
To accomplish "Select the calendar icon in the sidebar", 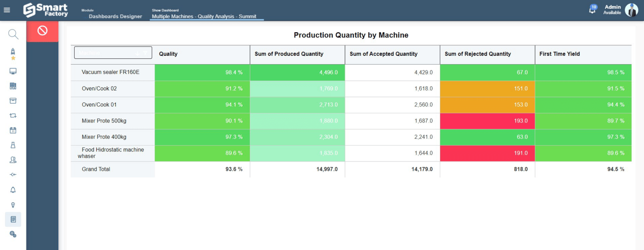I will click(13, 130).
